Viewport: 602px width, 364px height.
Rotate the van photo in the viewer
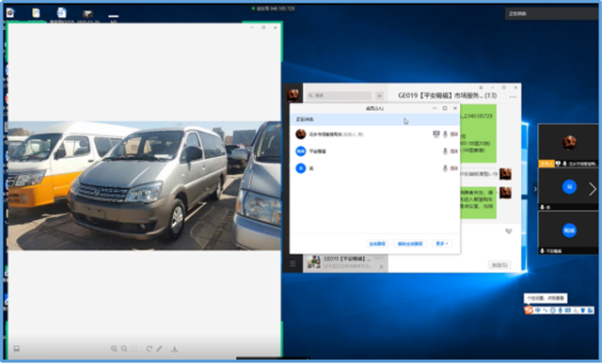[x=149, y=349]
